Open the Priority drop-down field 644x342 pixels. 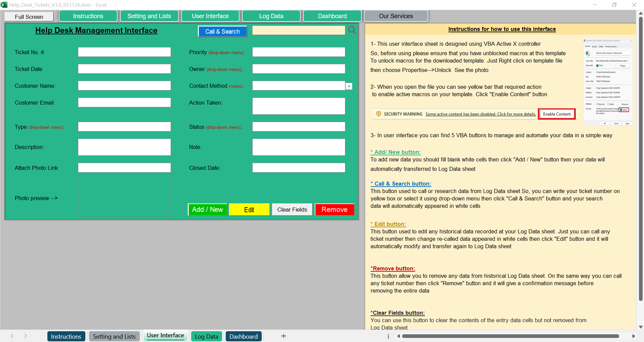coord(298,52)
